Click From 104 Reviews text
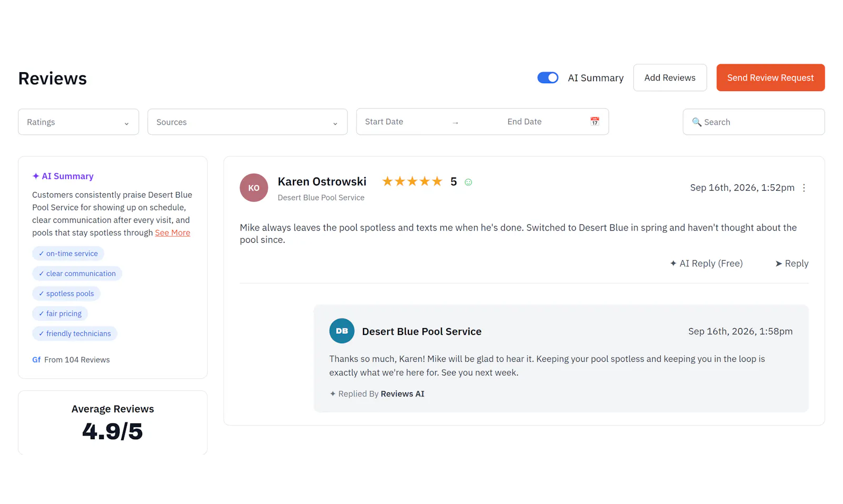The height and width of the screenshot is (504, 843). click(77, 360)
